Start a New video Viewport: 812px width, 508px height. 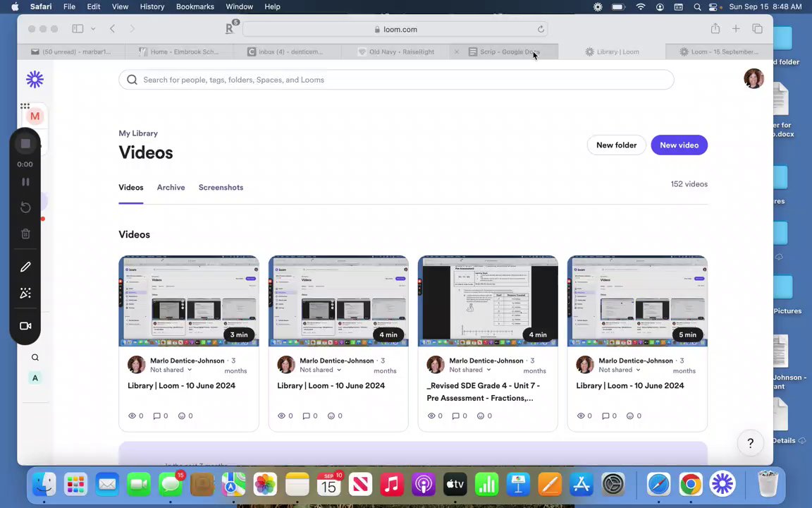(x=679, y=145)
